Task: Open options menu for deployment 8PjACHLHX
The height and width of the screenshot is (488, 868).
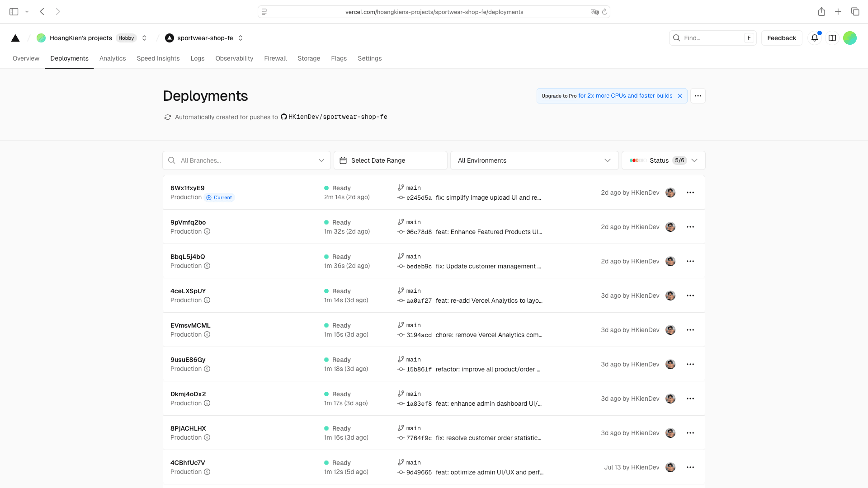Action: tap(690, 433)
